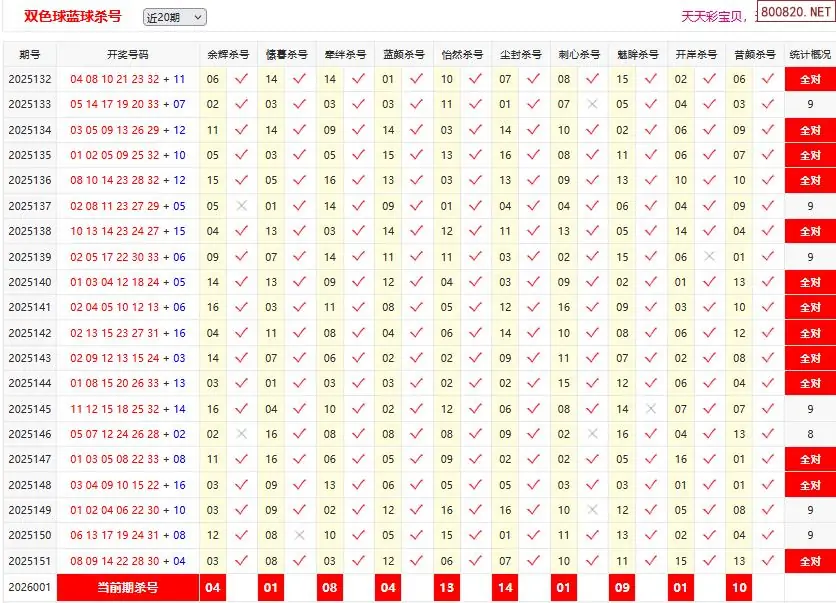
Task: Click the gray X in row 2025133 刺心杀号
Action: (x=593, y=104)
